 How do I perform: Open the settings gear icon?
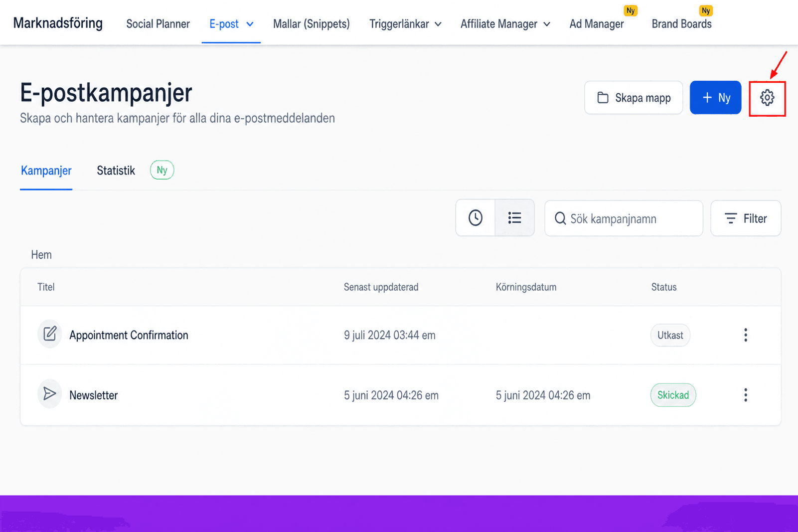tap(767, 98)
